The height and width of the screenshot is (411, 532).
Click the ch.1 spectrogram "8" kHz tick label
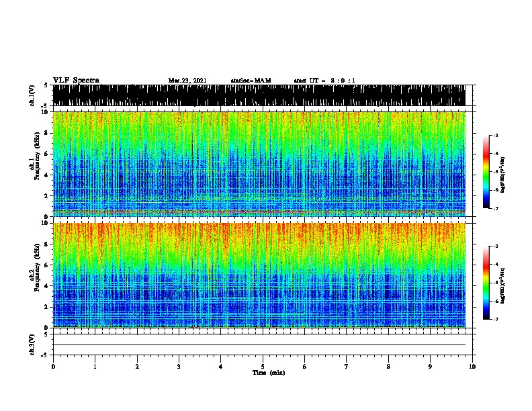click(47, 133)
